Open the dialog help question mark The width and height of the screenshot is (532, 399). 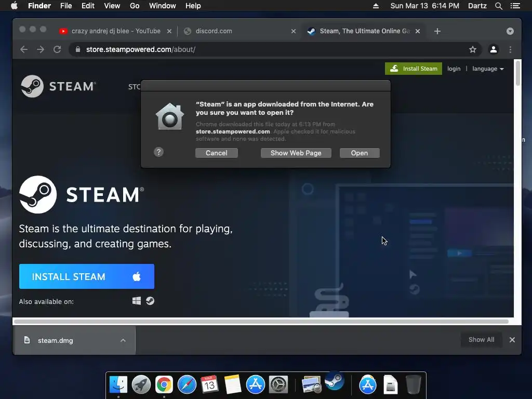tap(158, 152)
